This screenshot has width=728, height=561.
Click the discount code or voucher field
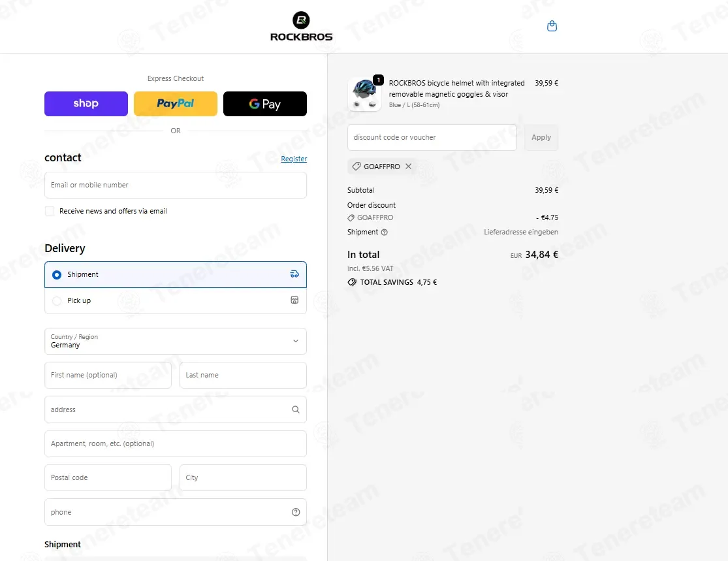pyautogui.click(x=432, y=137)
